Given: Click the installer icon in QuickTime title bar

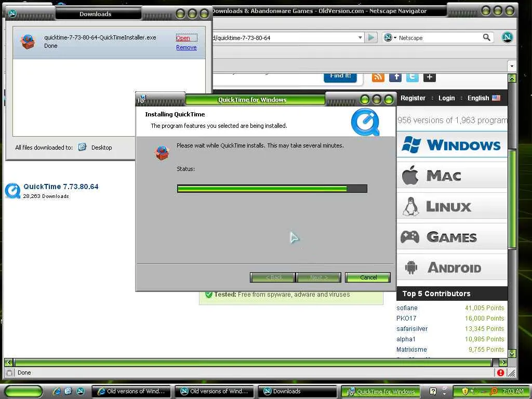Looking at the screenshot, I should (x=141, y=99).
